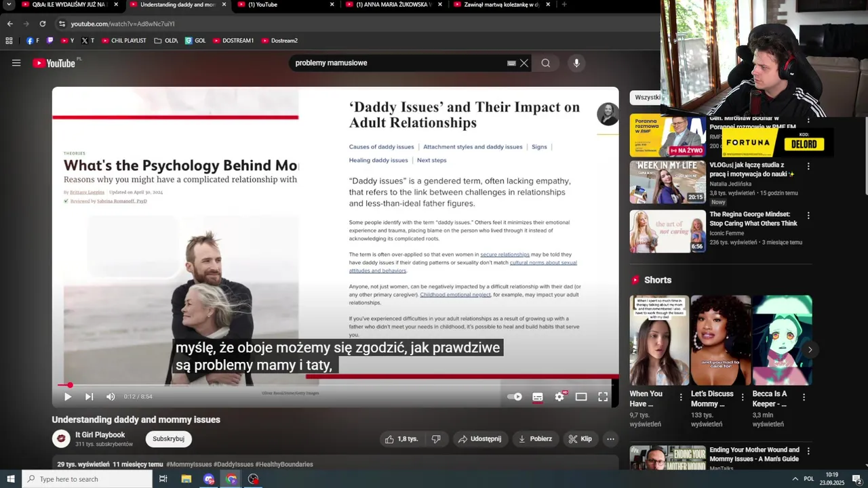Viewport: 868px width, 488px height.
Task: Open the Facebook 'F' bookmark
Action: [x=33, y=41]
